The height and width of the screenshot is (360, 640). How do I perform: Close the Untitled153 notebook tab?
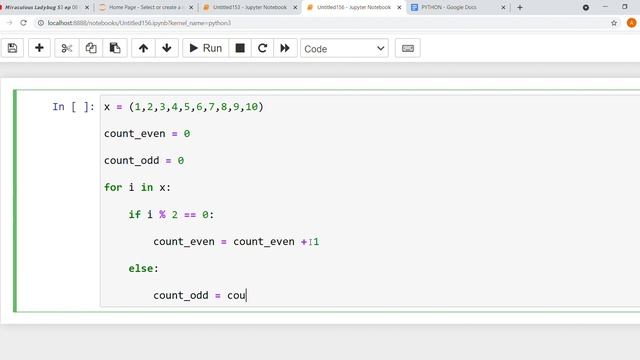[x=295, y=7]
